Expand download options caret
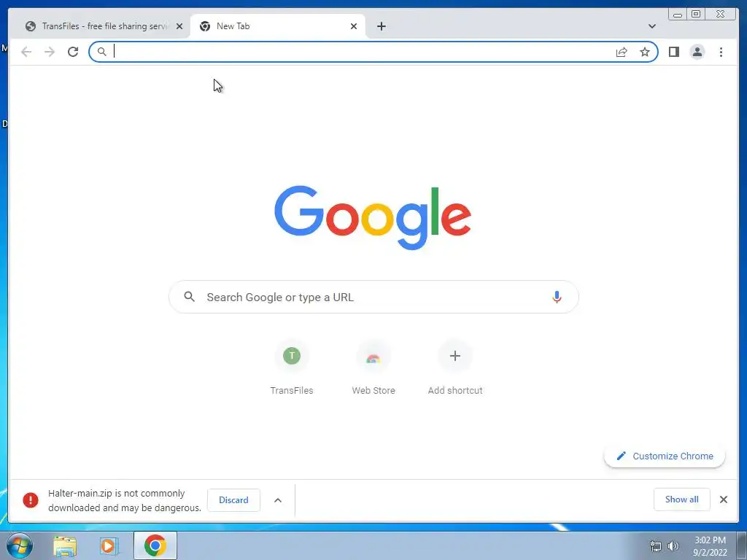The image size is (747, 560). click(x=278, y=500)
